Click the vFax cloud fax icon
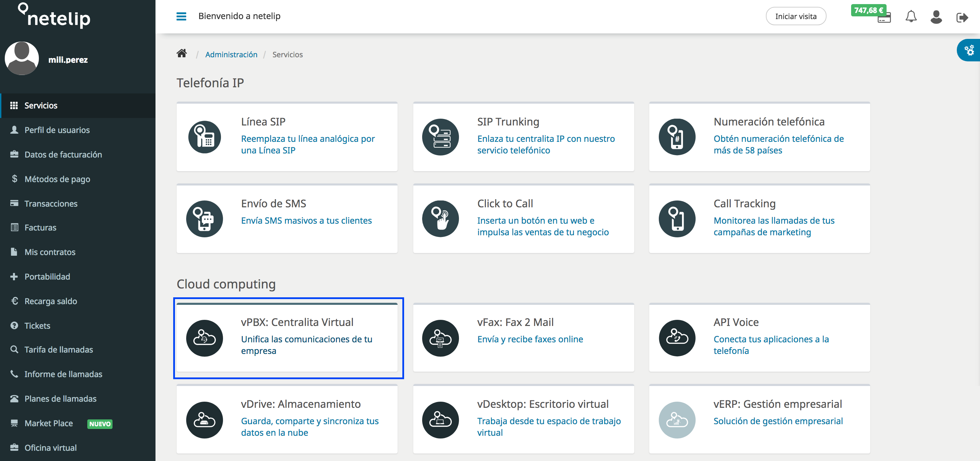Image resolution: width=980 pixels, height=461 pixels. point(440,338)
